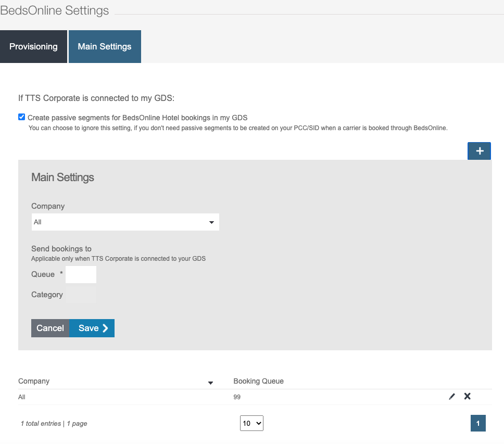This screenshot has width=504, height=444.
Task: Click the Save button
Action: [x=92, y=328]
